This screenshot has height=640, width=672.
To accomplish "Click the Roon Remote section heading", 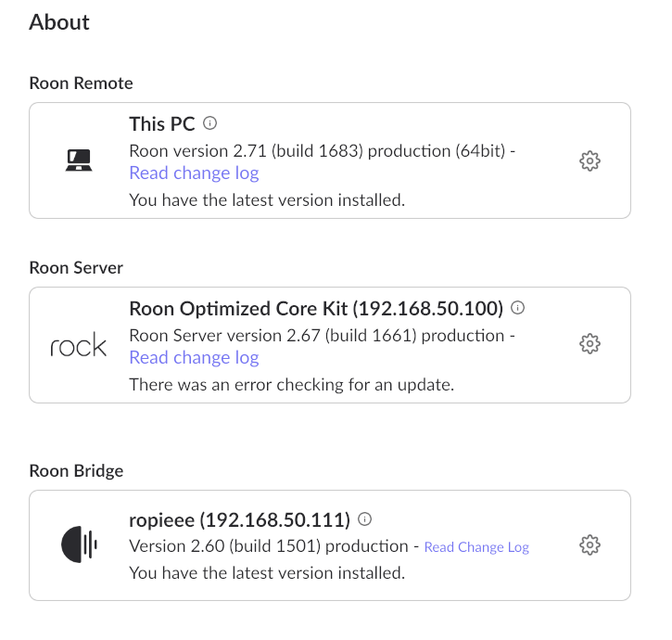I will (81, 83).
